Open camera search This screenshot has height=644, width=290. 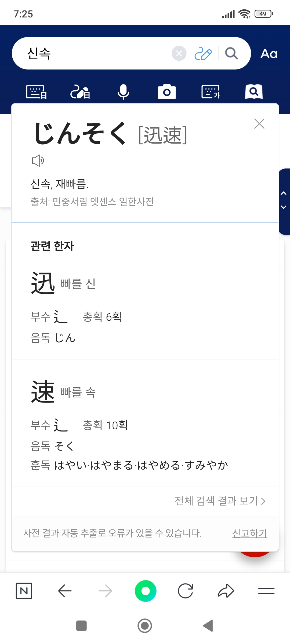pos(167,92)
